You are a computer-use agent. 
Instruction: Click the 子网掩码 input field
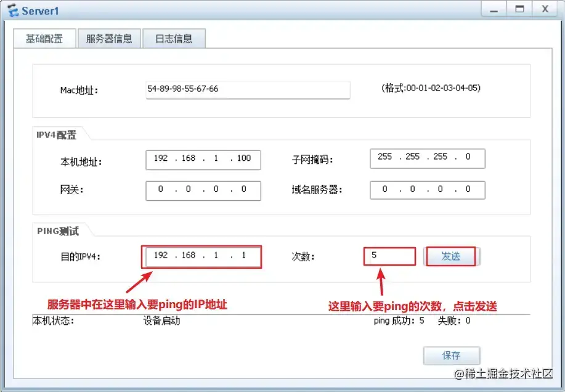pos(428,158)
